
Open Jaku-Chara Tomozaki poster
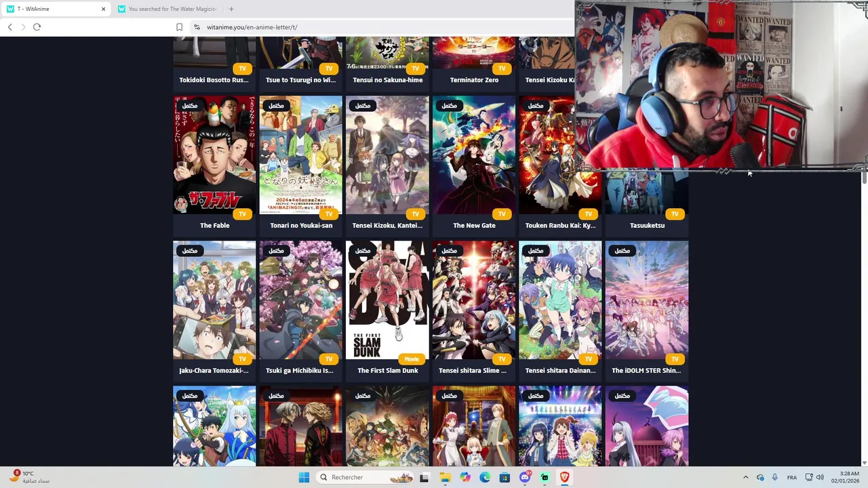(x=214, y=300)
